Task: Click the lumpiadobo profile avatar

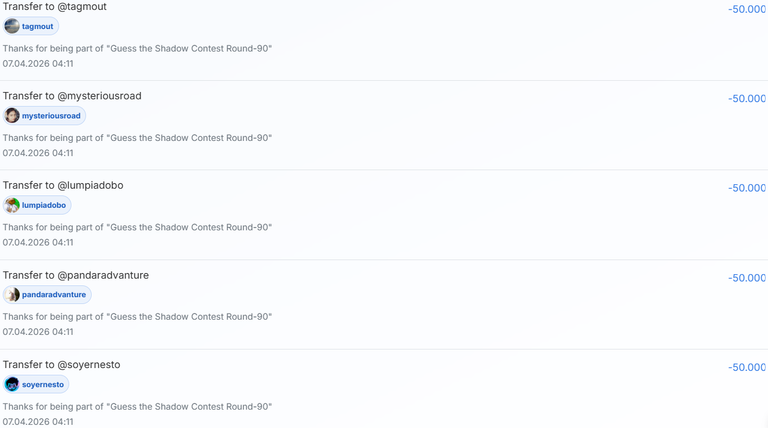Action: point(12,205)
